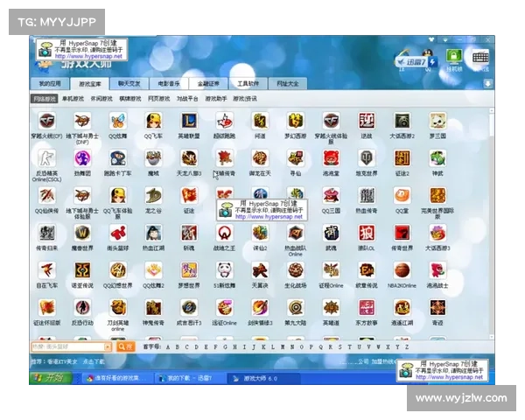Image resolution: width=525 pixels, height=420 pixels.
Task: Select the 跑跑卡丁车 icon
Action: pos(118,158)
